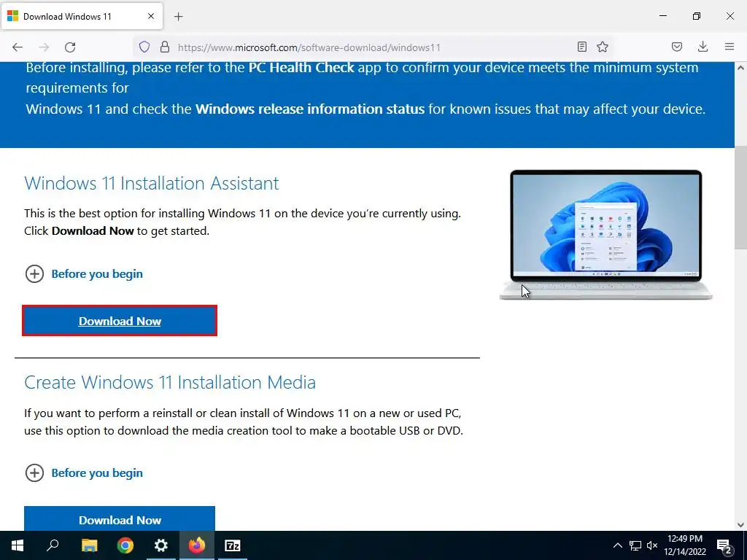Open taskbar search magnifier
This screenshot has width=747, height=560.
point(53,545)
